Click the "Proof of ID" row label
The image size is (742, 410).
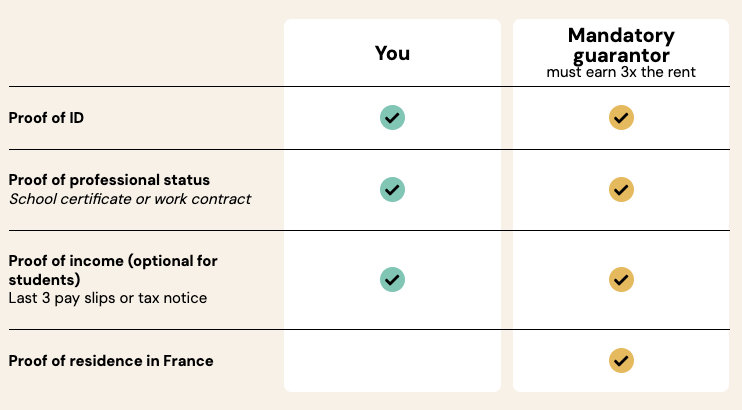click(x=46, y=118)
